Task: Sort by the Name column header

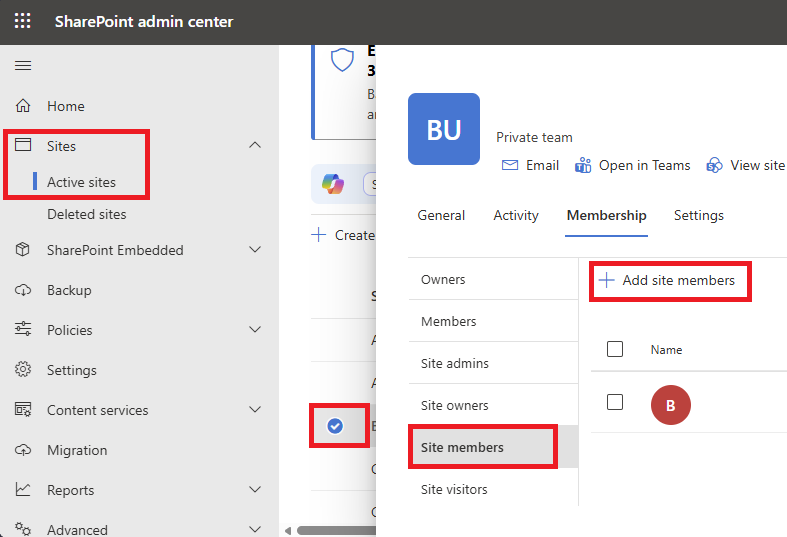Action: pyautogui.click(x=666, y=350)
